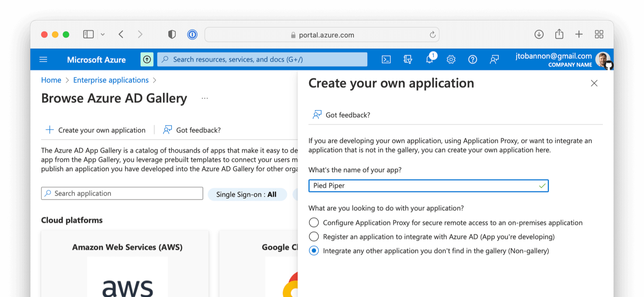Close the Create your own application panel
This screenshot has height=297, width=644.
click(594, 83)
